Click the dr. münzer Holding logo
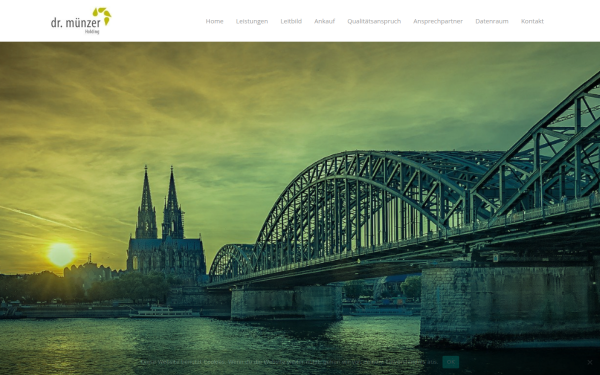 coord(81,21)
